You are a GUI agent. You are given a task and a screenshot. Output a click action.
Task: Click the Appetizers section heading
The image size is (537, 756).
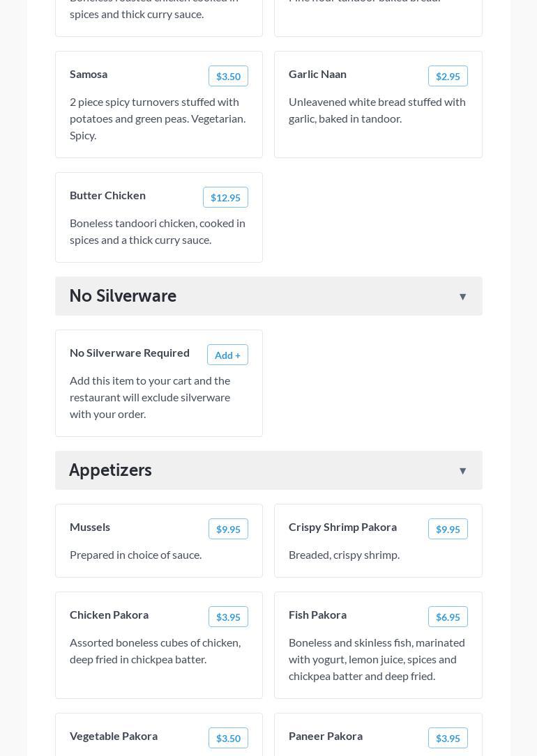pyautogui.click(x=110, y=470)
